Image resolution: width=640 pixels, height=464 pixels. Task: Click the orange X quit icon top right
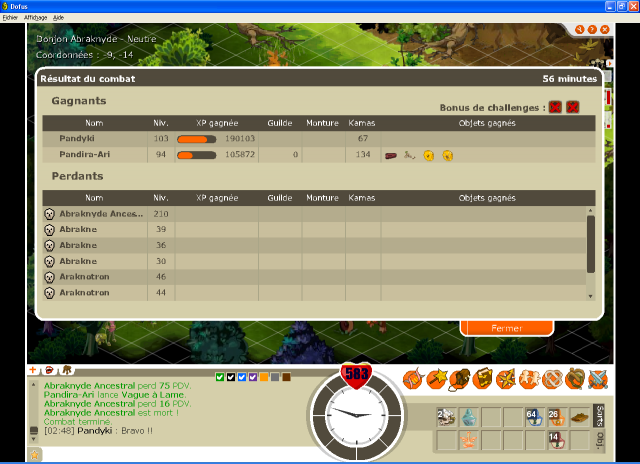pyautogui.click(x=605, y=29)
